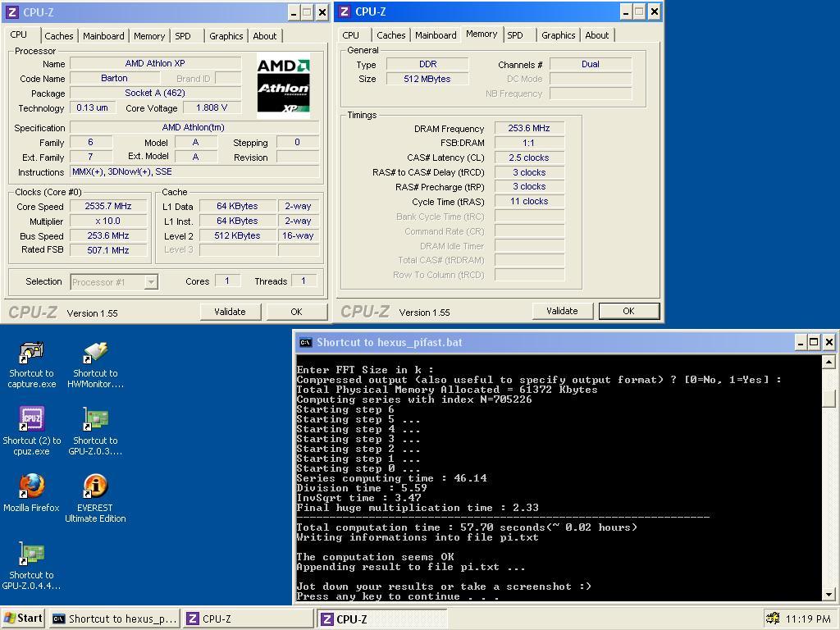Click the Multiplier value x 10.0
840x630 pixels.
pos(108,221)
